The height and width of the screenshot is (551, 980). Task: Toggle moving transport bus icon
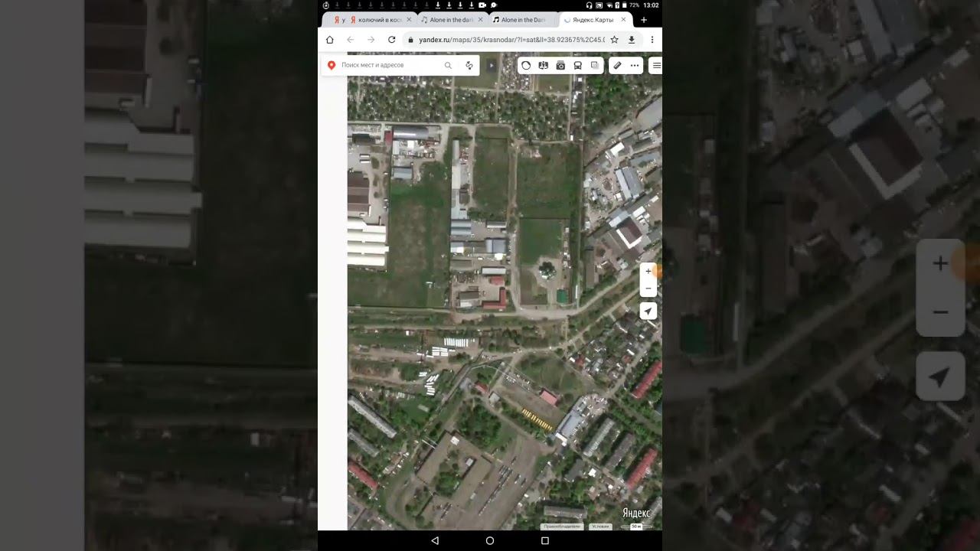[x=577, y=66]
